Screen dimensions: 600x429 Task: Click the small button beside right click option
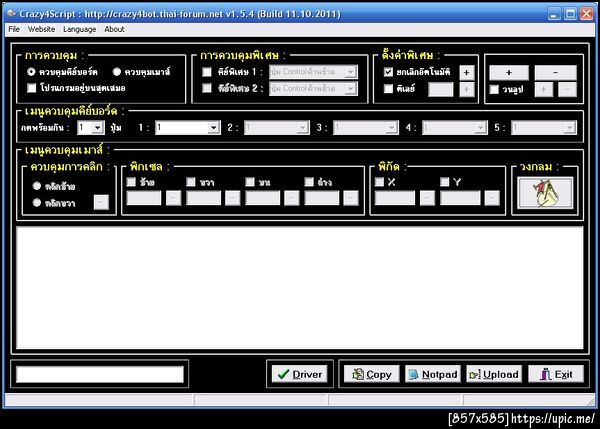(101, 202)
